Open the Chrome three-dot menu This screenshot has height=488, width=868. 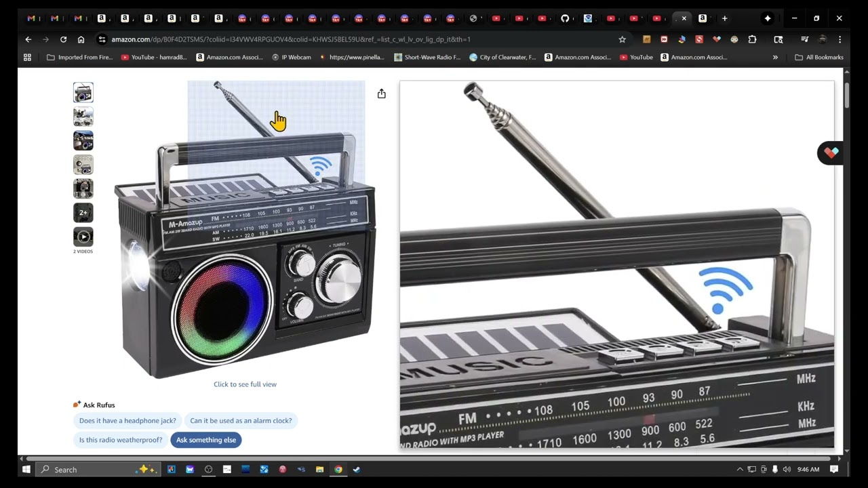coord(840,39)
